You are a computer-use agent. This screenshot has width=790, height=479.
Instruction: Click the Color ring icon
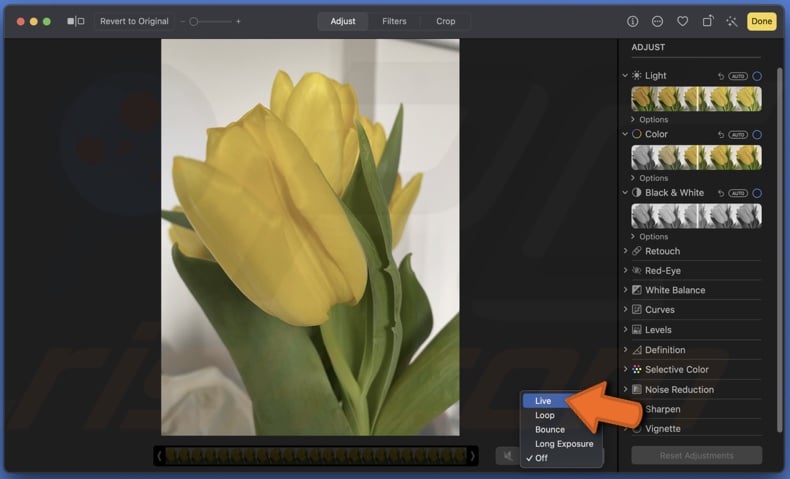[637, 134]
